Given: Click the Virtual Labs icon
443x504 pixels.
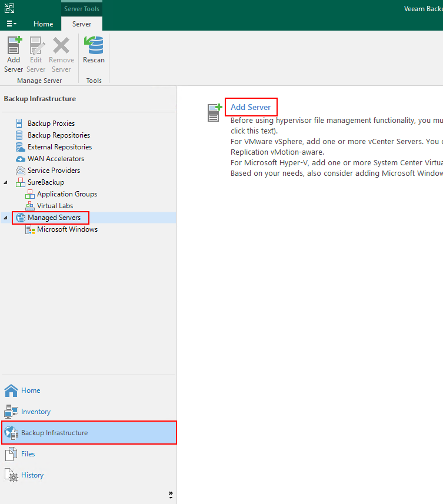Looking at the screenshot, I should tap(30, 206).
